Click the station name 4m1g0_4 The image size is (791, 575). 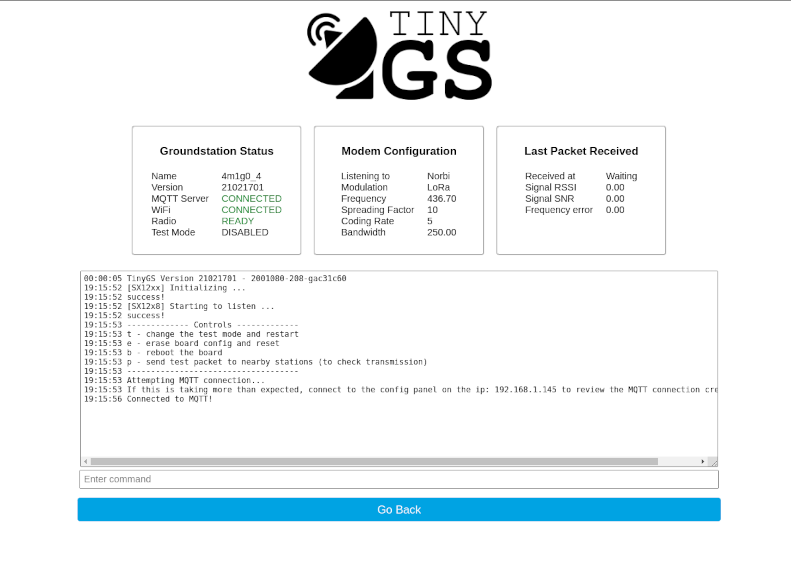241,176
